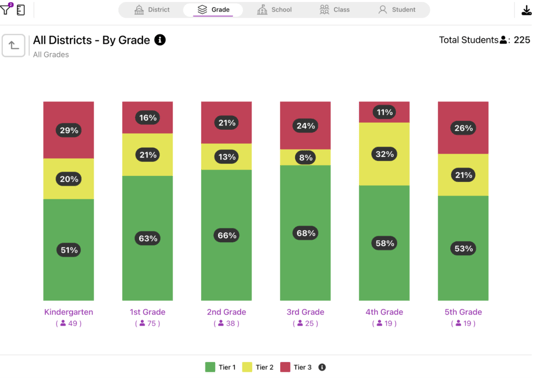The height and width of the screenshot is (378, 534).
Task: Open the filter icon with badge
Action: (6, 9)
